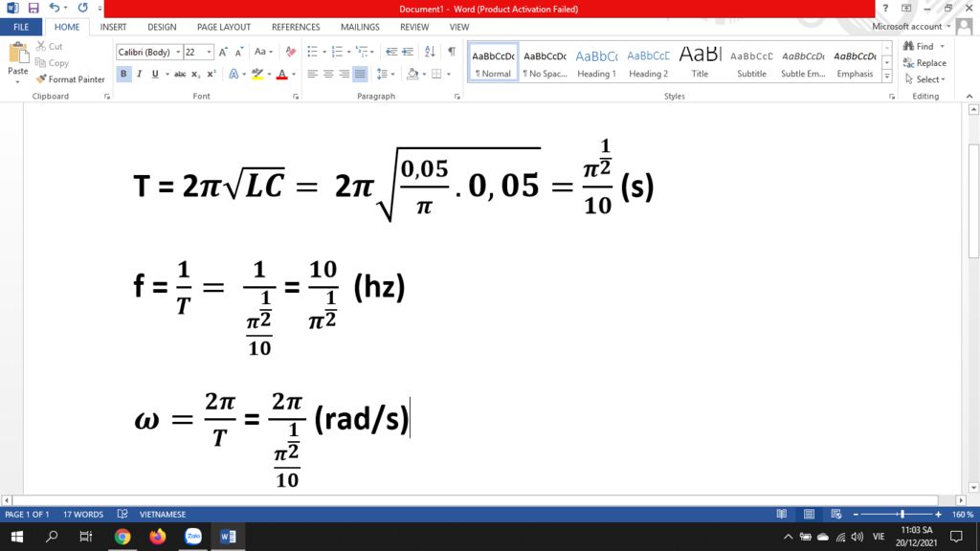Viewport: 980px width, 551px height.
Task: Click the Redo button in the title bar
Action: tap(82, 8)
